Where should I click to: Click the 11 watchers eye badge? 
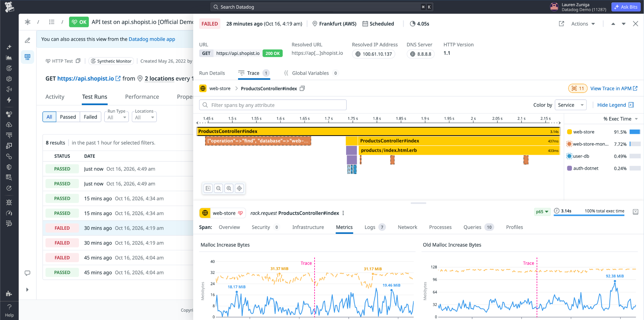[578, 88]
